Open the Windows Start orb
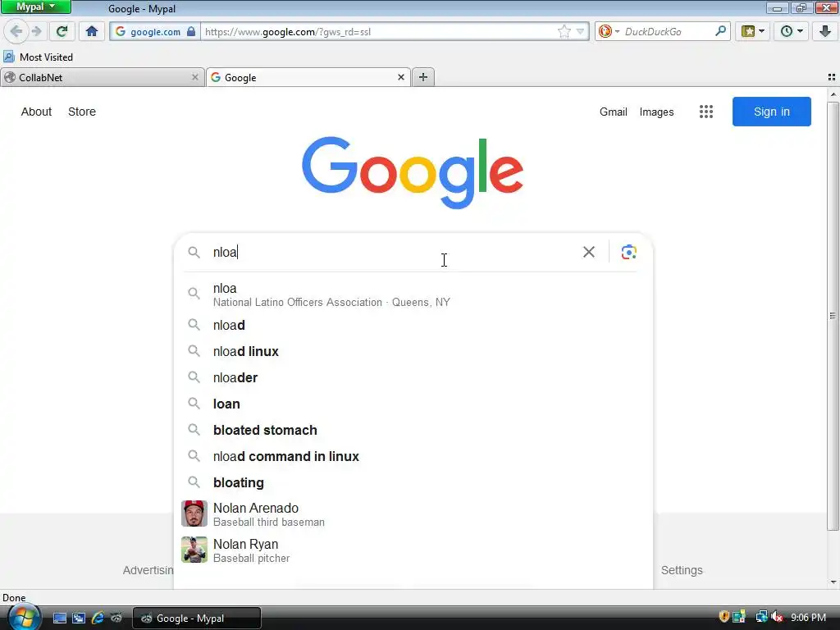840x630 pixels. [24, 617]
